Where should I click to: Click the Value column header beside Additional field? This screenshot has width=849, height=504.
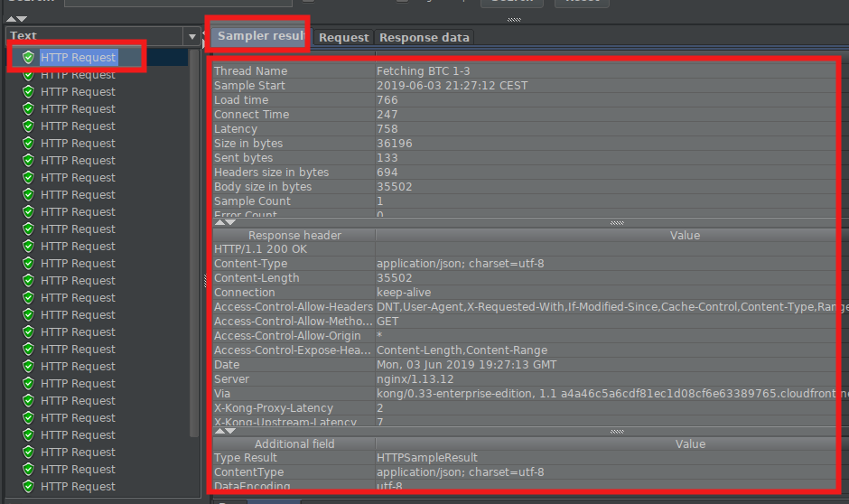point(690,443)
